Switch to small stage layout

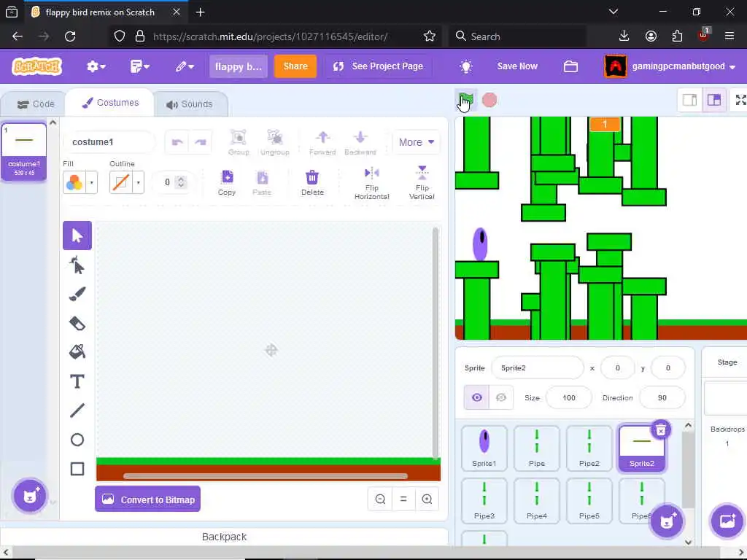[x=689, y=100]
